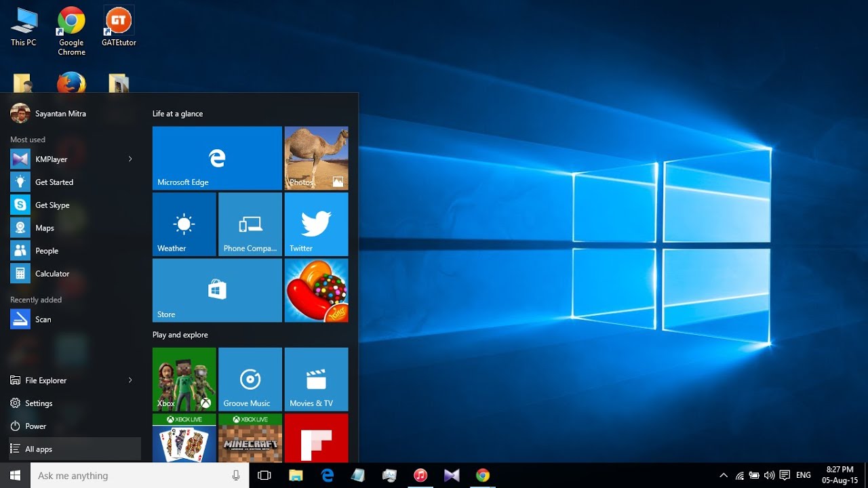Launch Edge from the taskbar
The height and width of the screenshot is (488, 868).
coord(328,476)
